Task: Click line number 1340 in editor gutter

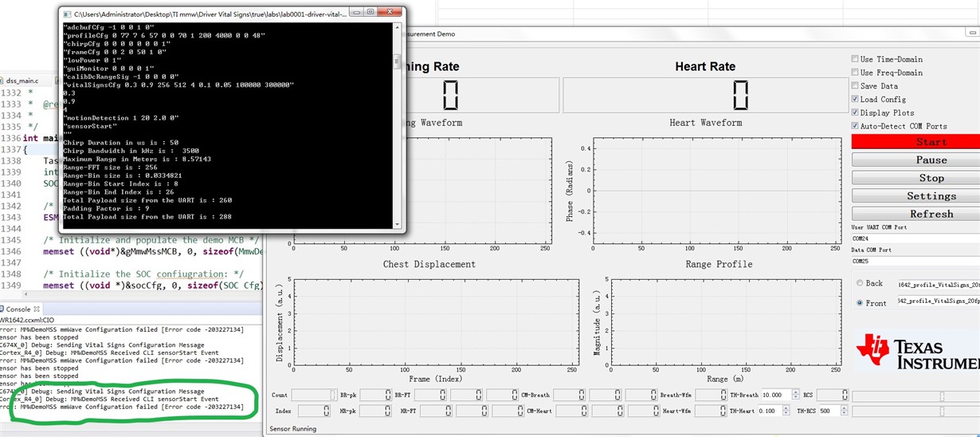Action: [11, 183]
